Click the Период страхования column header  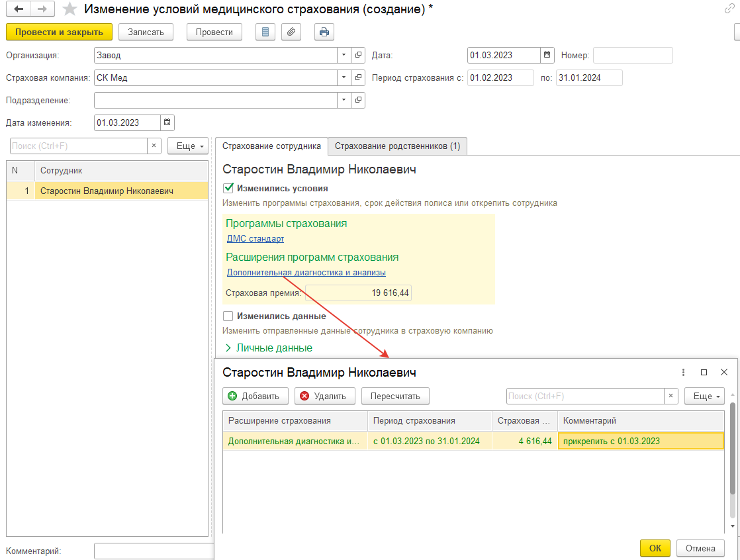430,421
